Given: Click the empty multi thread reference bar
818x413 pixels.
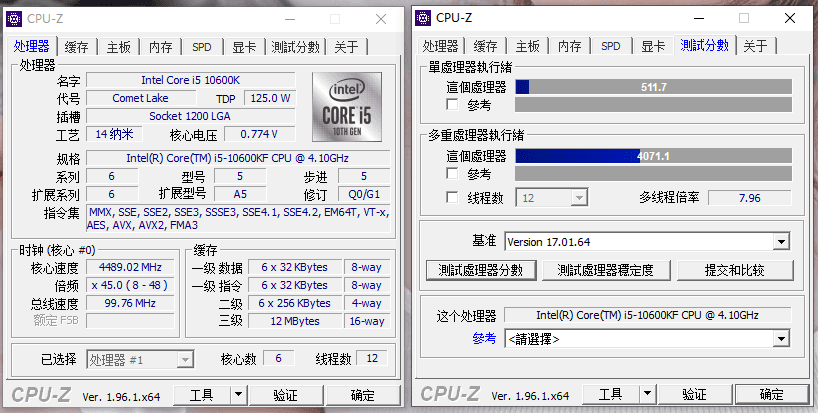Looking at the screenshot, I should pyautogui.click(x=653, y=173).
